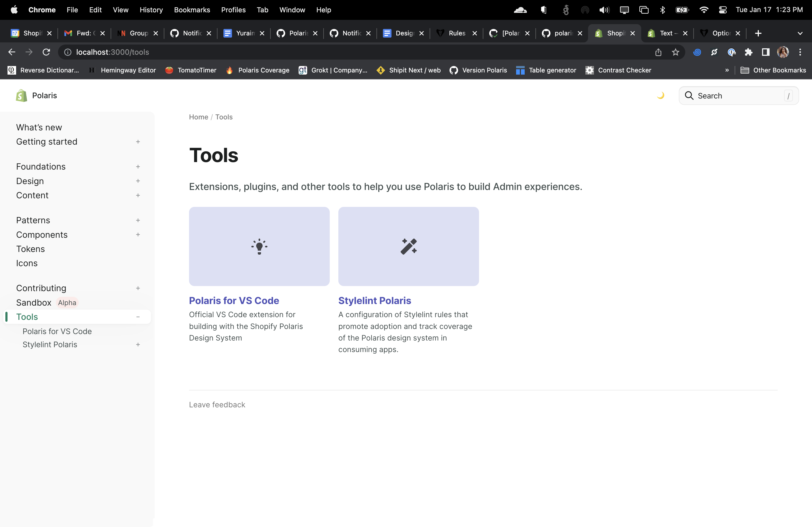
Task: Click the Stylelint Polaris card thumbnail
Action: 408,246
